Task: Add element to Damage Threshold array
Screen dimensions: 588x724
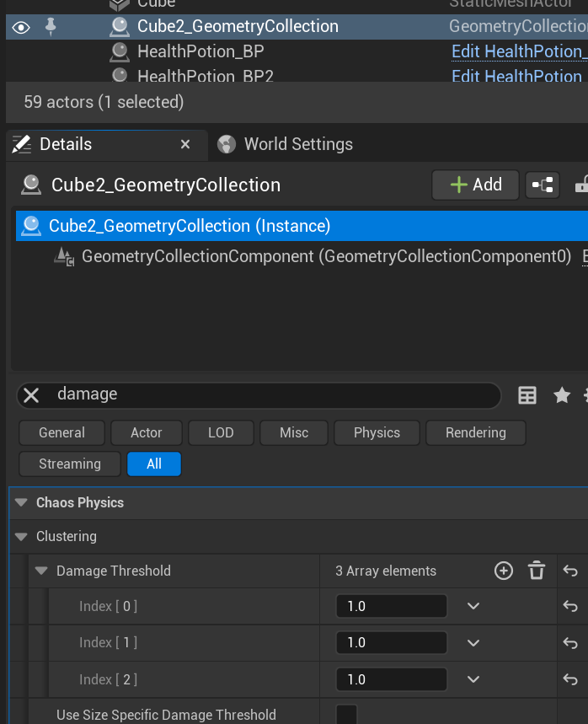Action: (504, 571)
